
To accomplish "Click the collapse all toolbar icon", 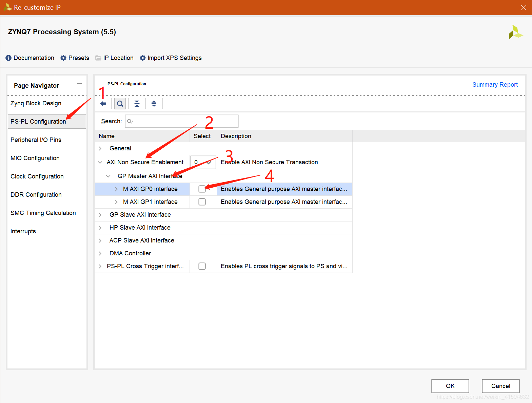I will [x=137, y=104].
